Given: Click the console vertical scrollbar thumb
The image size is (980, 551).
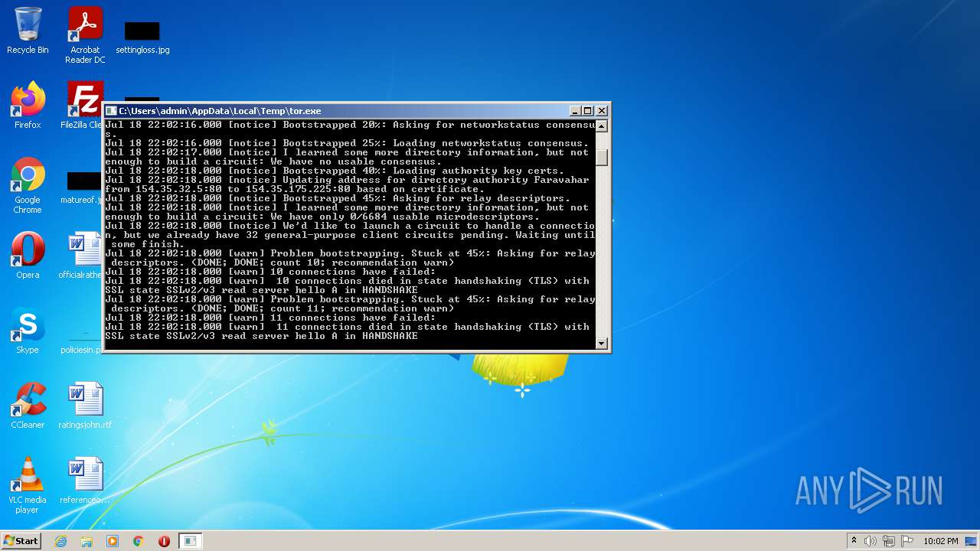Looking at the screenshot, I should click(x=602, y=157).
